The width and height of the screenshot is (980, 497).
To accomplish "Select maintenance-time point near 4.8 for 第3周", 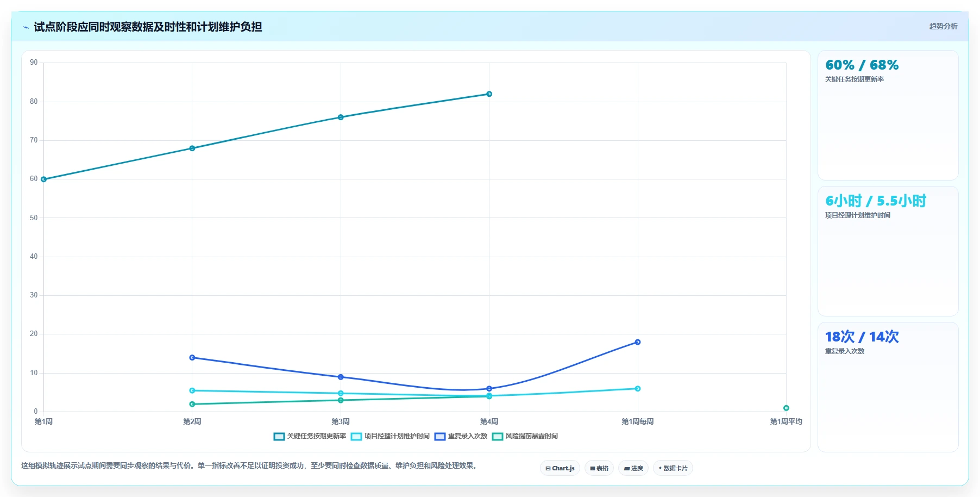I will (341, 393).
